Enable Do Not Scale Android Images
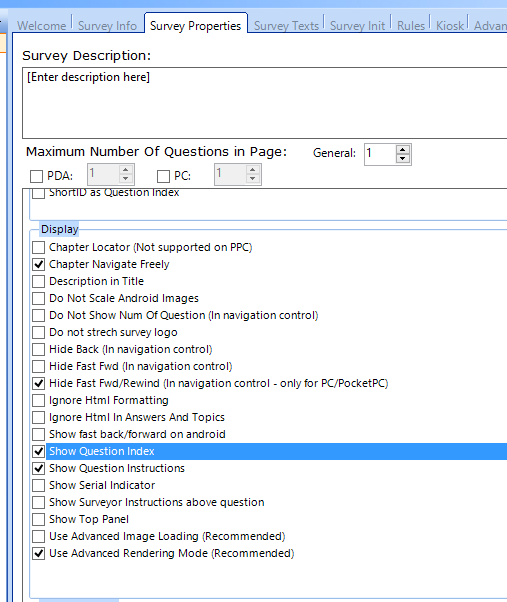Image resolution: width=507 pixels, height=602 pixels. coord(38,298)
